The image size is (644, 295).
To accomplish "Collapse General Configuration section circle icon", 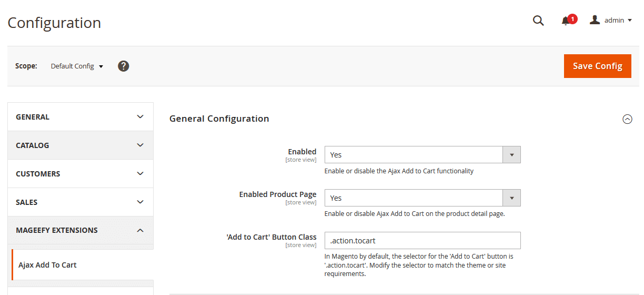I will [x=627, y=119].
